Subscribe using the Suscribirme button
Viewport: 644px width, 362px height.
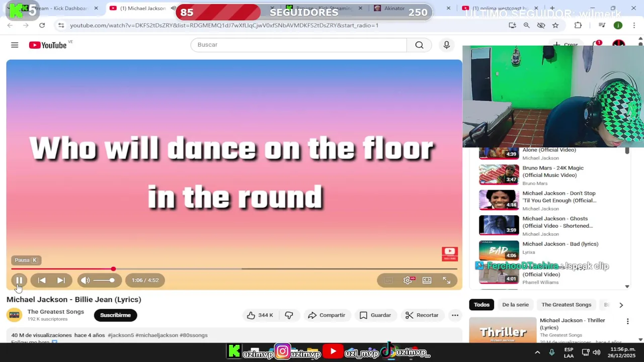pyautogui.click(x=115, y=315)
